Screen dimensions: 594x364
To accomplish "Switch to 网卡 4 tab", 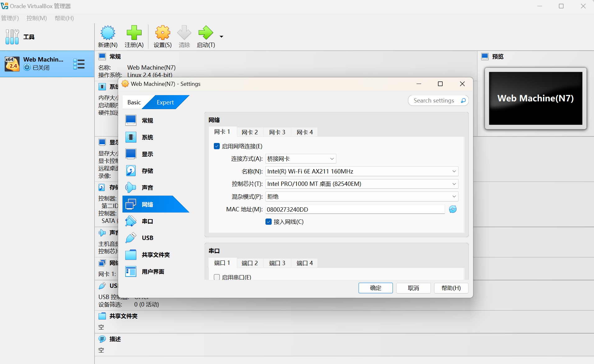I will (x=305, y=132).
